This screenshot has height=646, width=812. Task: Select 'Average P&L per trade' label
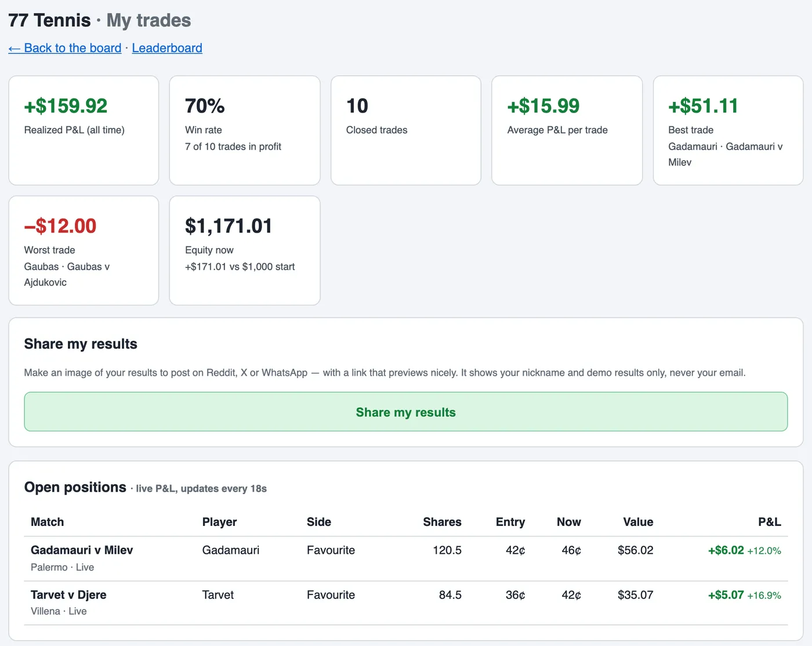tap(557, 130)
